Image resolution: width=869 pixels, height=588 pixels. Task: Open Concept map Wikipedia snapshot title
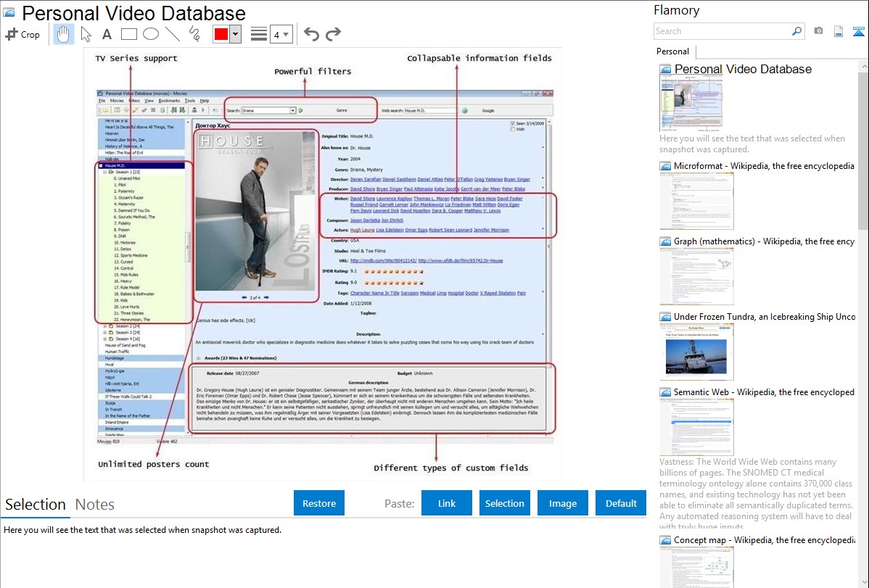pyautogui.click(x=764, y=539)
